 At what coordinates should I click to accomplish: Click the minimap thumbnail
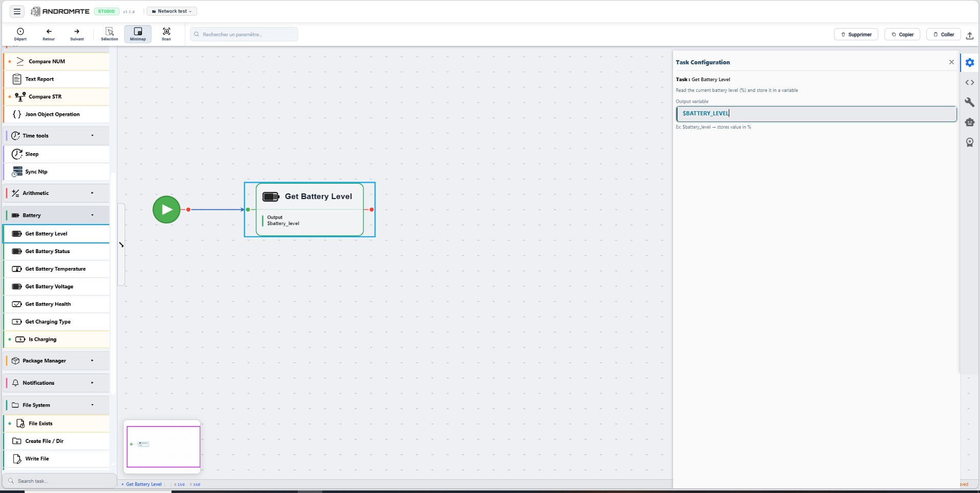pos(163,447)
